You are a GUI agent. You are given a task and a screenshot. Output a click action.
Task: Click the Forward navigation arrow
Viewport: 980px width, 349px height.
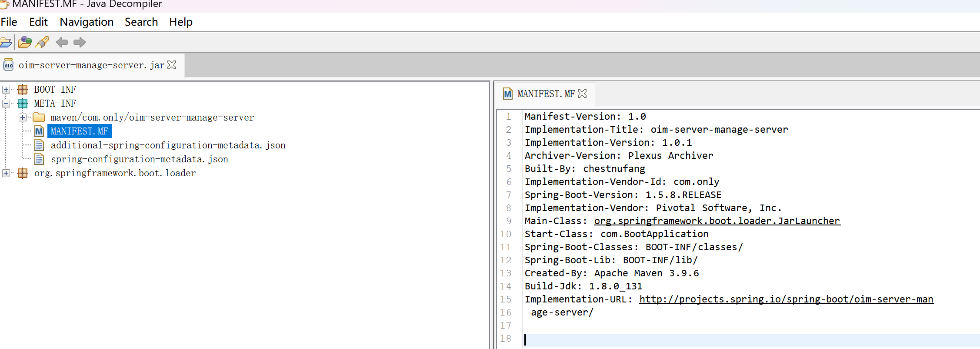[80, 42]
